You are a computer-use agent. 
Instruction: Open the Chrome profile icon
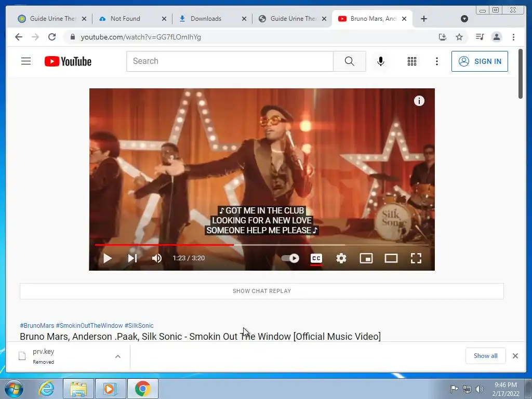[x=497, y=37]
